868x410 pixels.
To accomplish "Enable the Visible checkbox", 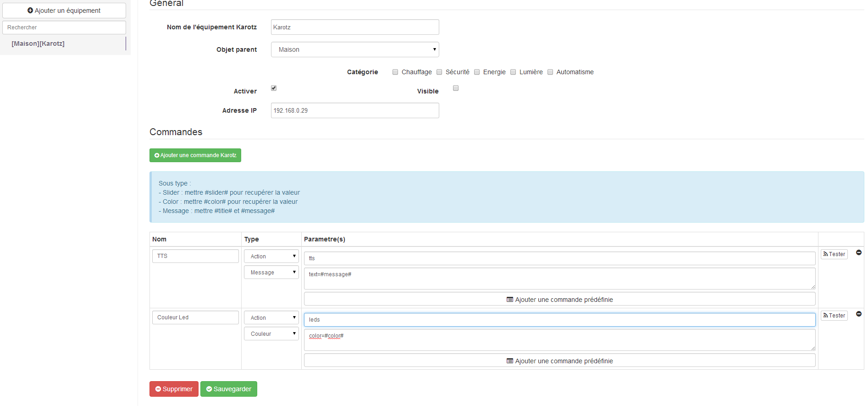I will 456,88.
